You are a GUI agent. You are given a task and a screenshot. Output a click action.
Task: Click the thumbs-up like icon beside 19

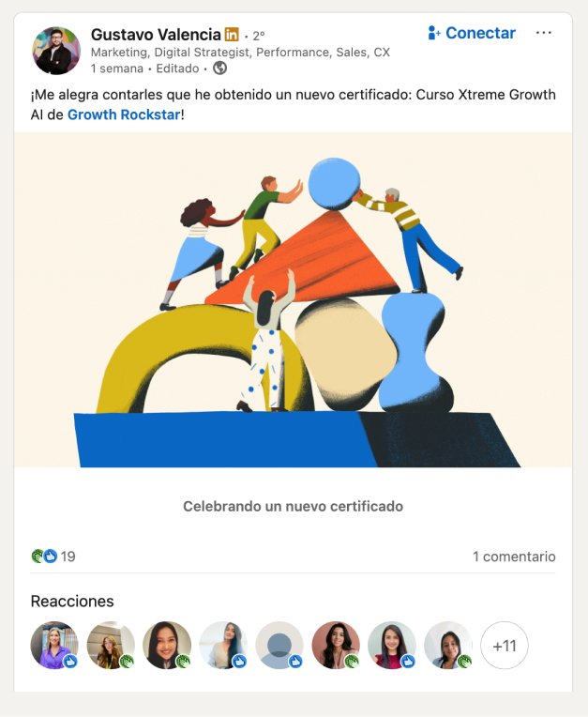[x=51, y=556]
